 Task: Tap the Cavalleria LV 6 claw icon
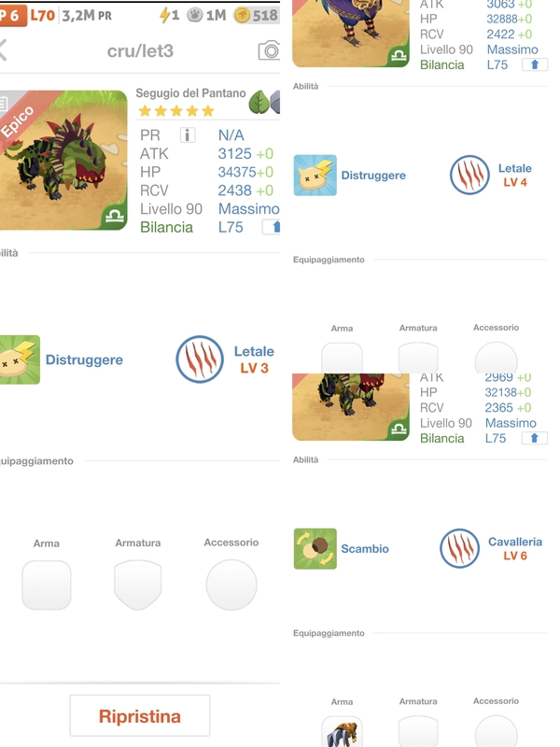(x=459, y=548)
